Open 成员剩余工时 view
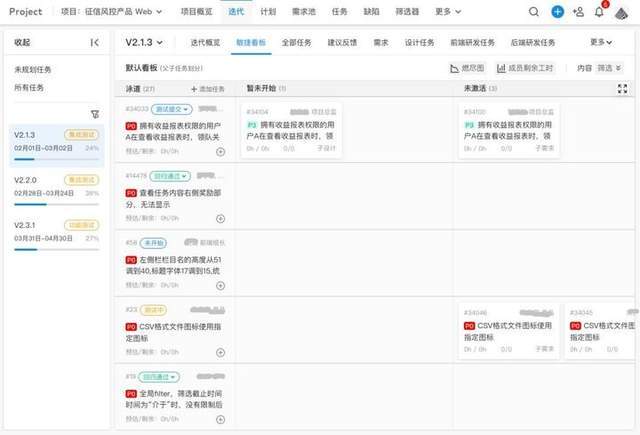The image size is (640, 435). (x=525, y=68)
